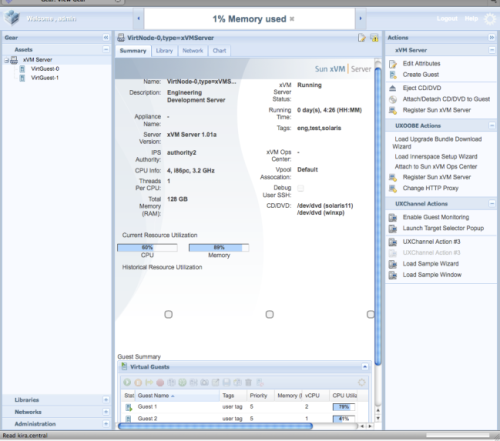The image size is (500, 441).
Task: Select VirtGuest-0 in the assets tree
Action: (45, 69)
